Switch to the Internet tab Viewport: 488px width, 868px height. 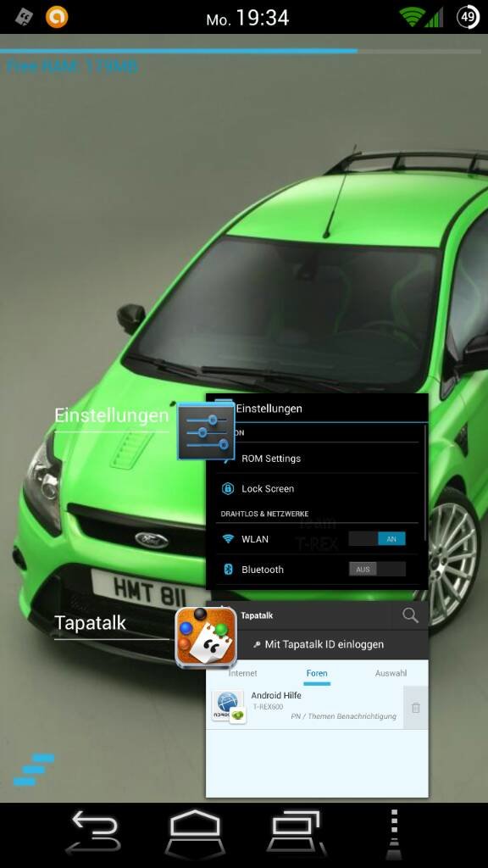click(243, 673)
